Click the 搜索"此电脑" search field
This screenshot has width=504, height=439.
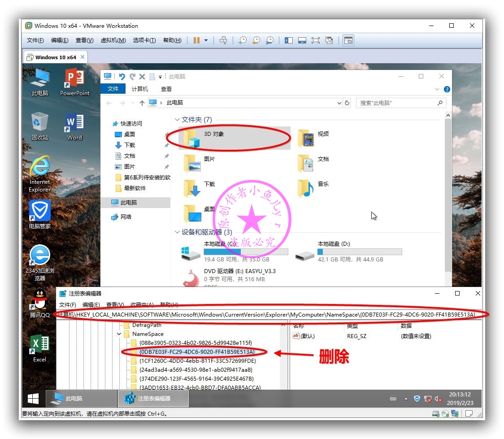click(401, 103)
